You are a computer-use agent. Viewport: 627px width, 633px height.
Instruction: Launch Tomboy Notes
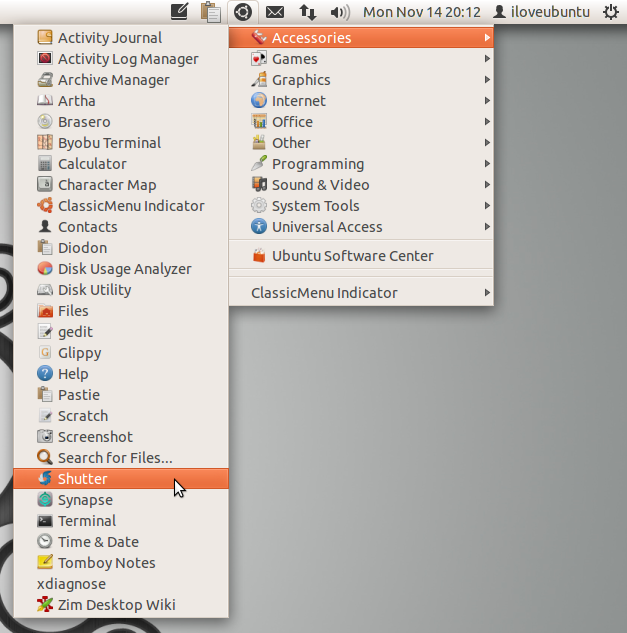pos(121,563)
